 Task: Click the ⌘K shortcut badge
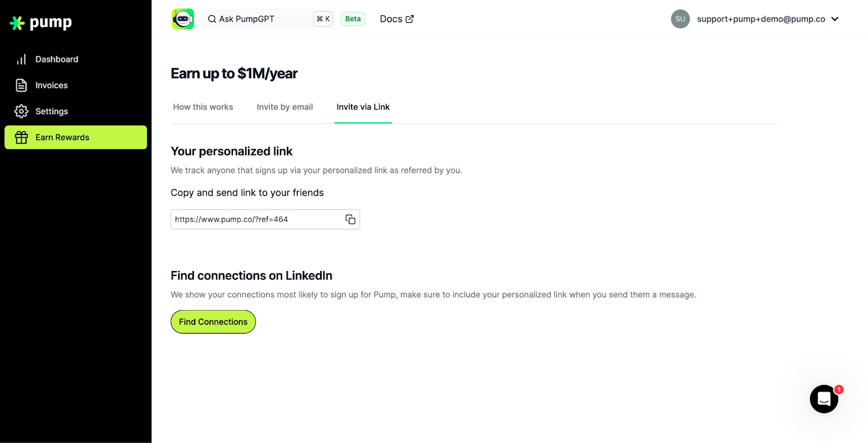[x=323, y=19]
